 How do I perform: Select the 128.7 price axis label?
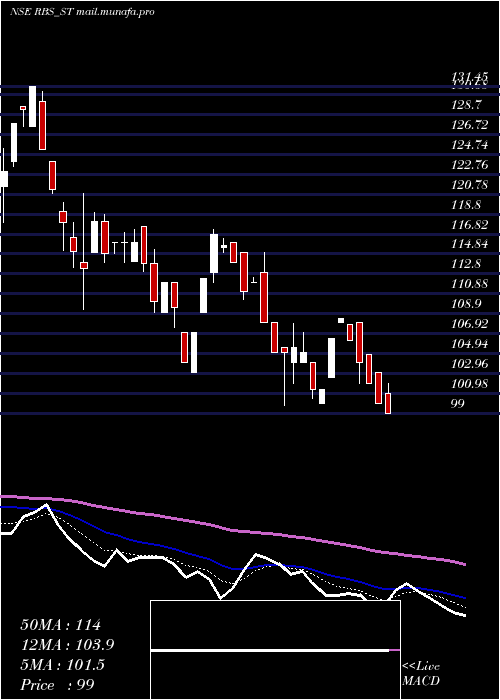[x=467, y=105]
